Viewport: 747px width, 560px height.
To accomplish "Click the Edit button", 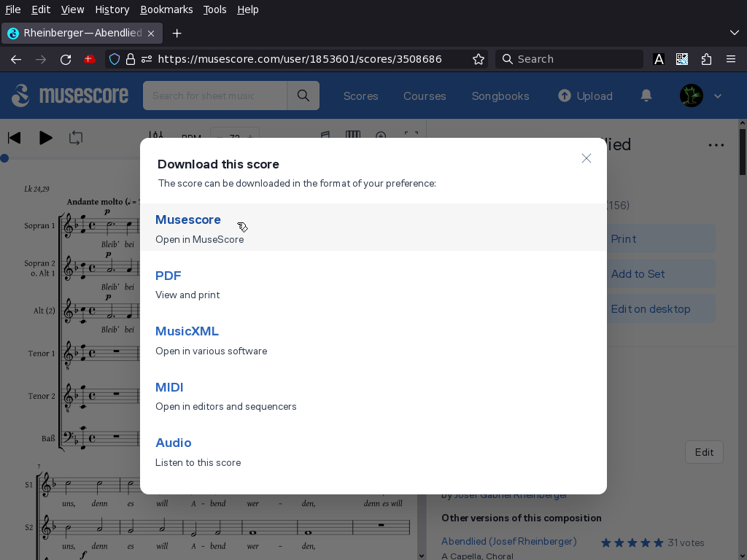I will [x=704, y=452].
